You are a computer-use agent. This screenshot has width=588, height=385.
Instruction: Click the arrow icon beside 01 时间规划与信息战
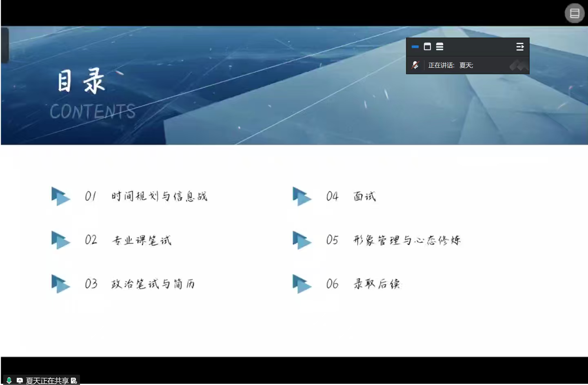tap(60, 196)
